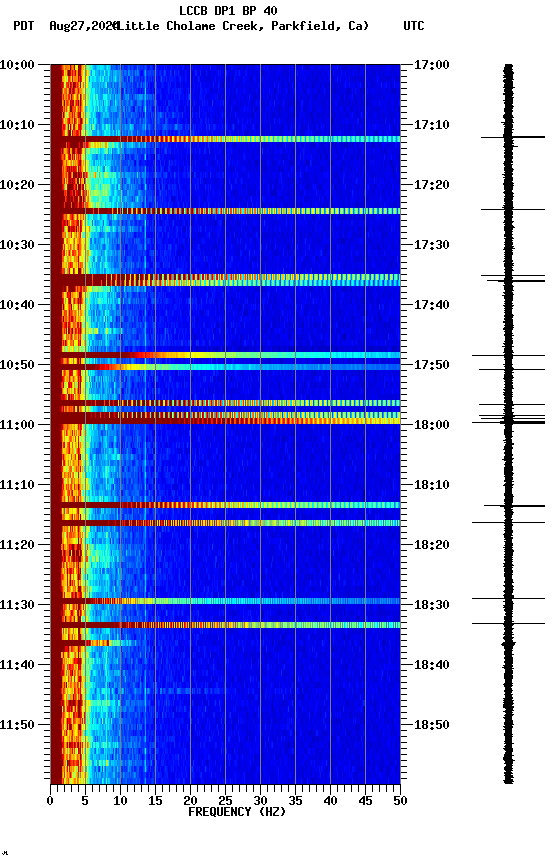Click the 10:20 PDT time label
The image size is (552, 864).
(17, 185)
